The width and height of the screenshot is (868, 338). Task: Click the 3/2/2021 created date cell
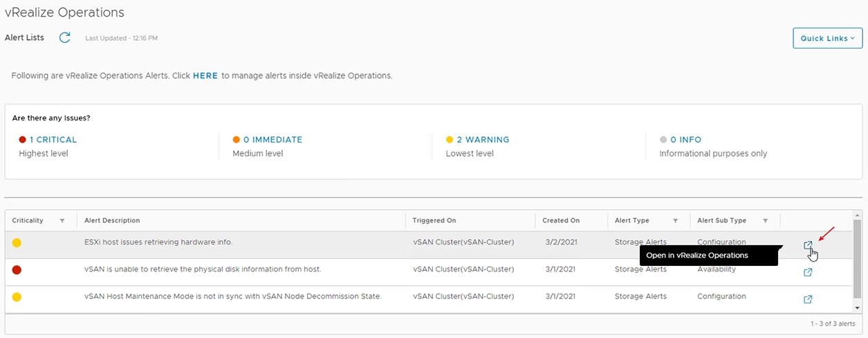pos(560,242)
